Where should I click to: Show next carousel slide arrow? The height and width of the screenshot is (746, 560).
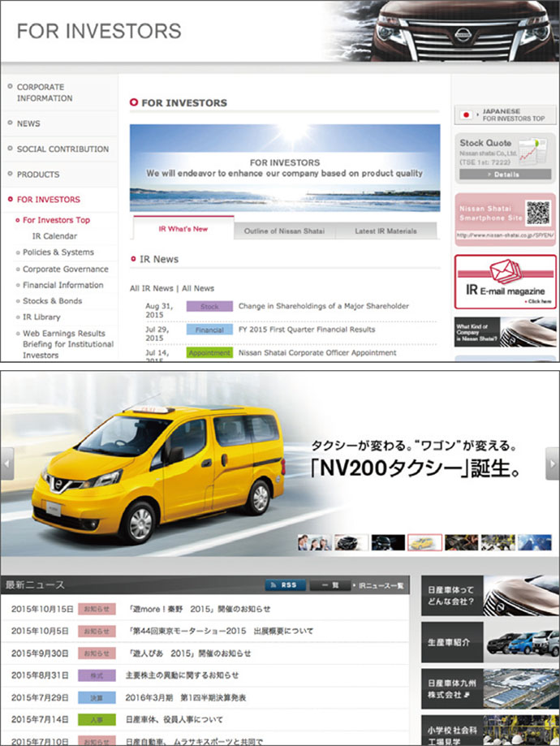[552, 464]
